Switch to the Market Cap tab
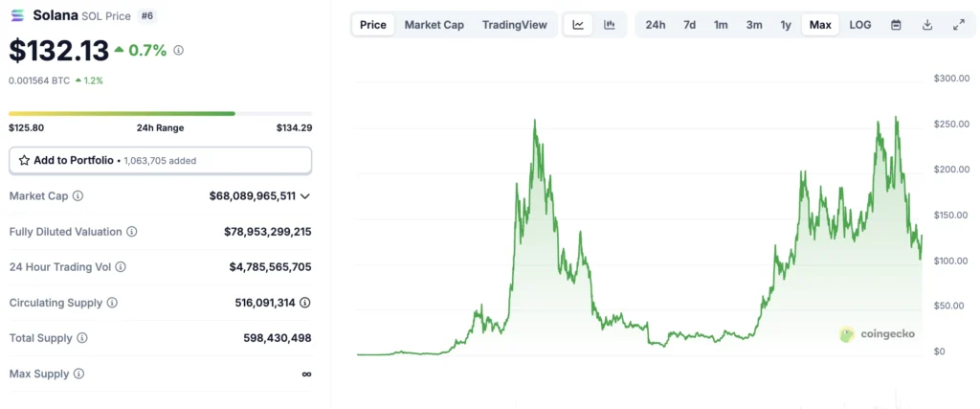This screenshot has height=409, width=980. pyautogui.click(x=434, y=25)
